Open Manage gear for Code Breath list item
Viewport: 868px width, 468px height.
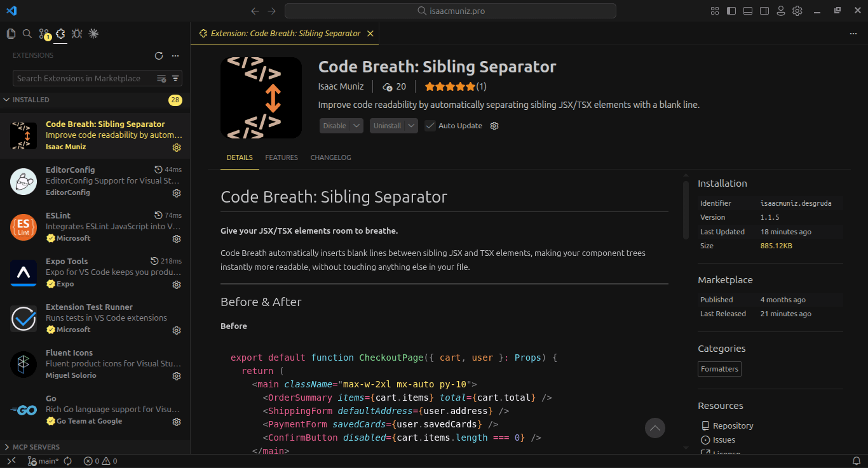click(177, 147)
